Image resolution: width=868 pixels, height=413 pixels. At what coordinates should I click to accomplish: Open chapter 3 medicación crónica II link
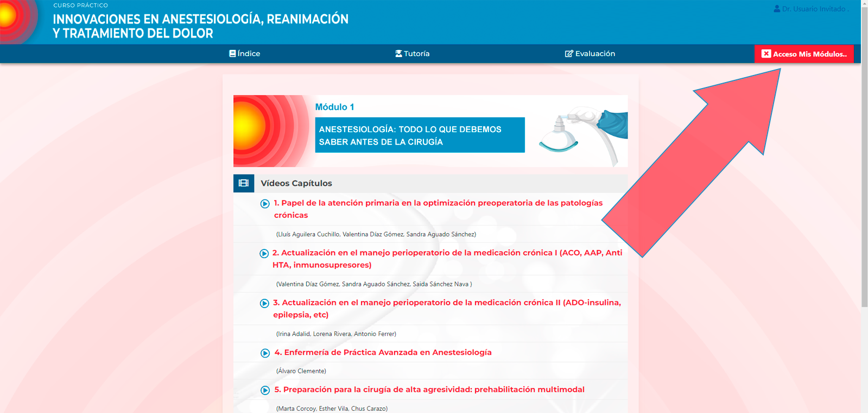pos(447,309)
